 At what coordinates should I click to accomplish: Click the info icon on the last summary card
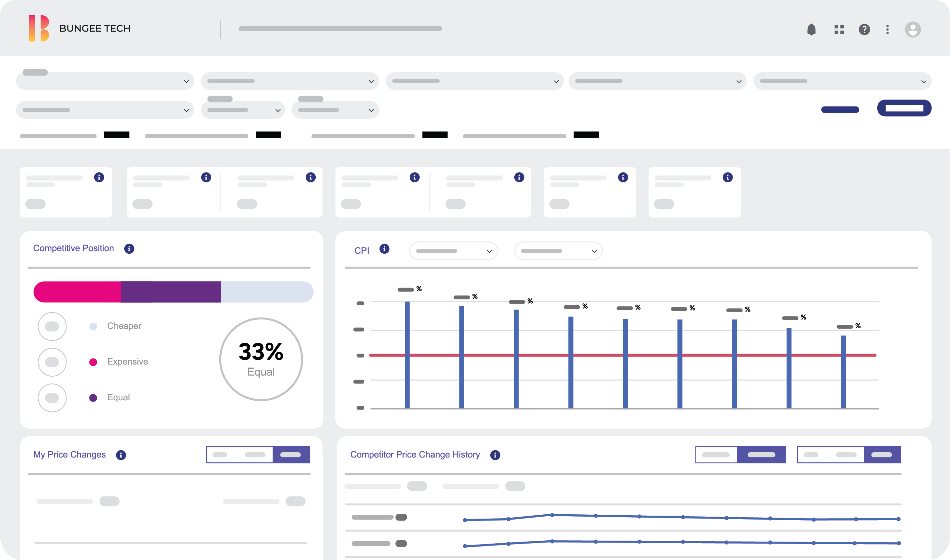point(728,177)
